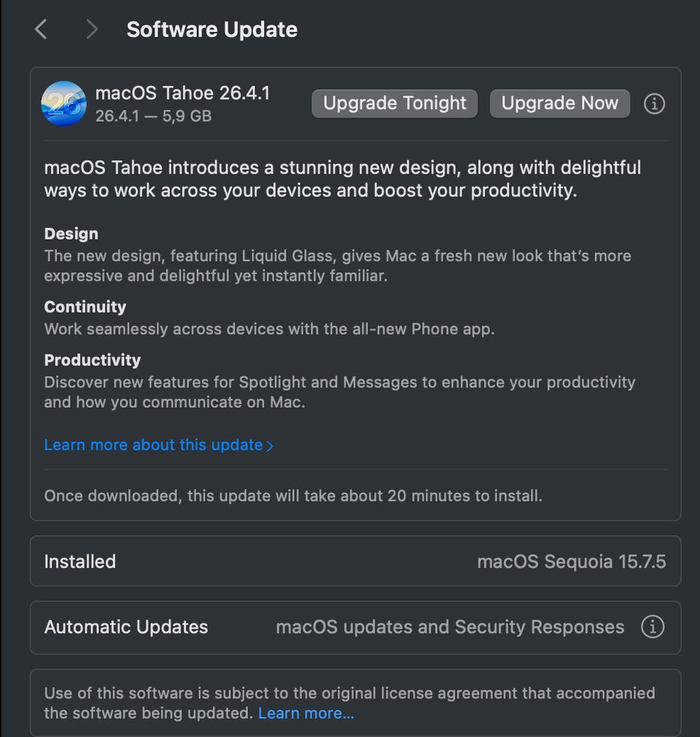Click the 20 minutes install time note
Viewport: 700px width, 737px height.
(292, 496)
